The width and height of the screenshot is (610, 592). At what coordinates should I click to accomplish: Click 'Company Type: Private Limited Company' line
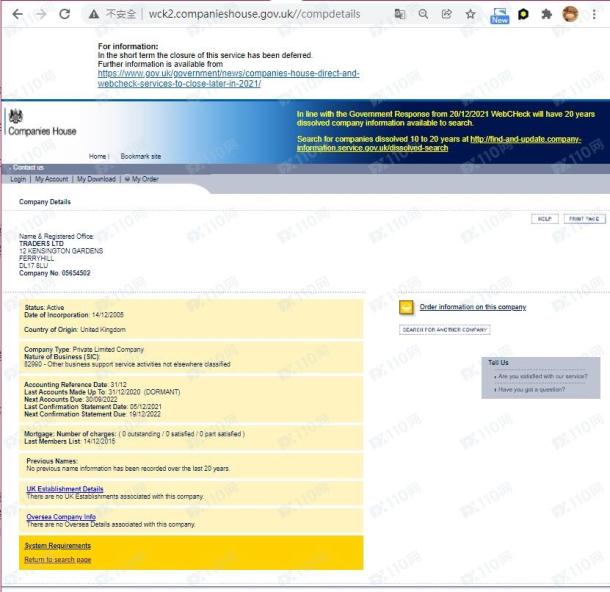84,349
